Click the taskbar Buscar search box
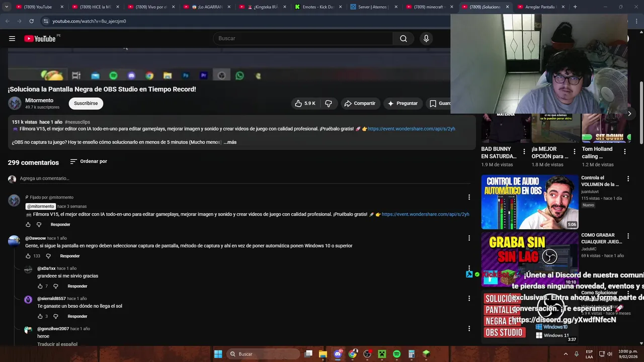 (x=263, y=354)
